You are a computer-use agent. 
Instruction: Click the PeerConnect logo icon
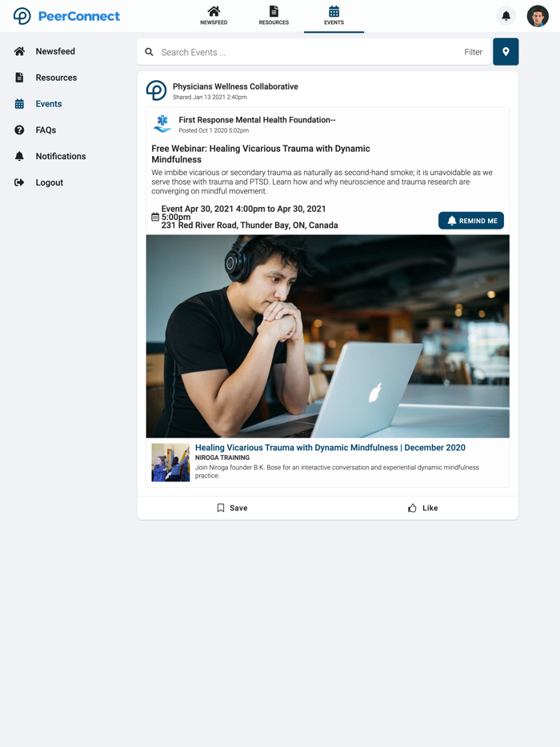22,16
